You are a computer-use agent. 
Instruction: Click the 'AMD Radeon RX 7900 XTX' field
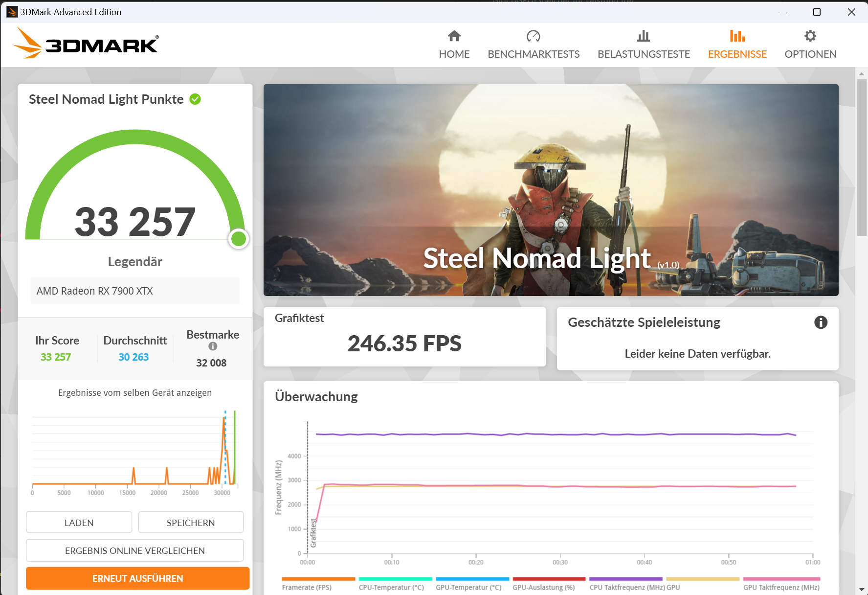(135, 291)
